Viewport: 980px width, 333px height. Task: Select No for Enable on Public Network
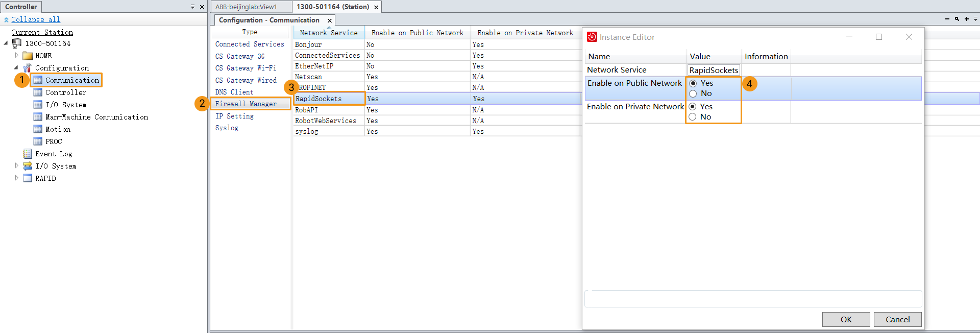693,93
